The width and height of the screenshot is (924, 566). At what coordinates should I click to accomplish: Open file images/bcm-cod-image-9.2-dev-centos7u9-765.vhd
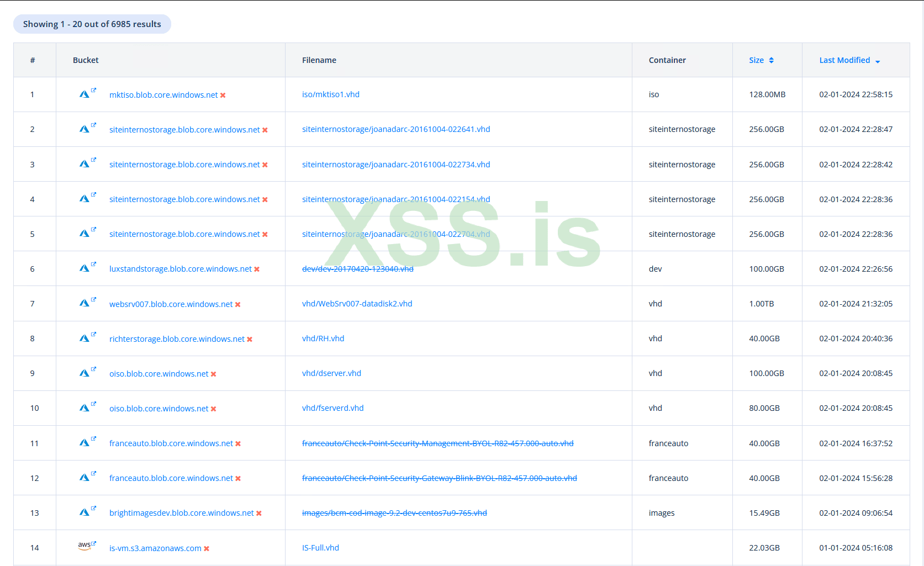(394, 513)
